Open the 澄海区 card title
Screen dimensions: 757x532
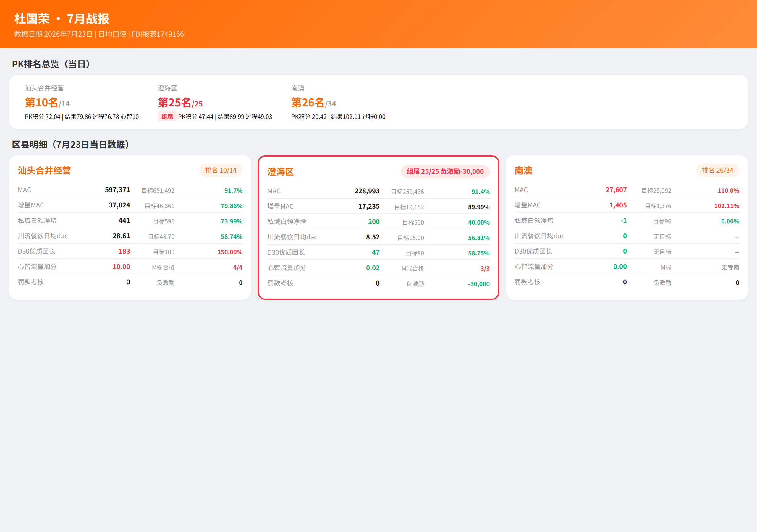point(281,172)
